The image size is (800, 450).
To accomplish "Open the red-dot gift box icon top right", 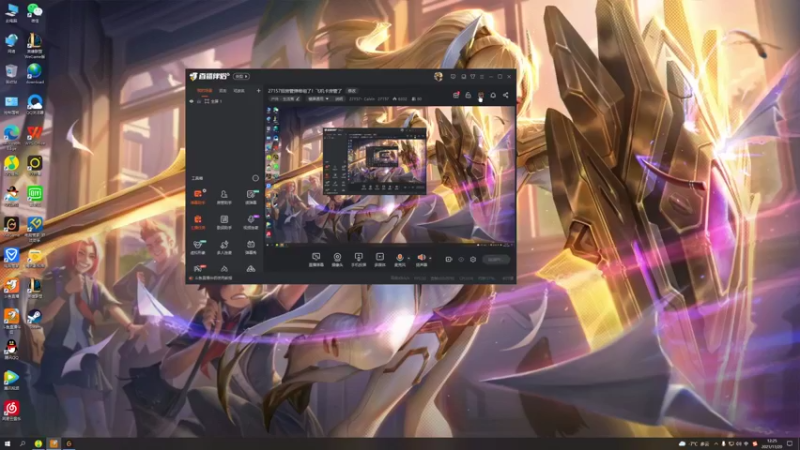I will 456,95.
